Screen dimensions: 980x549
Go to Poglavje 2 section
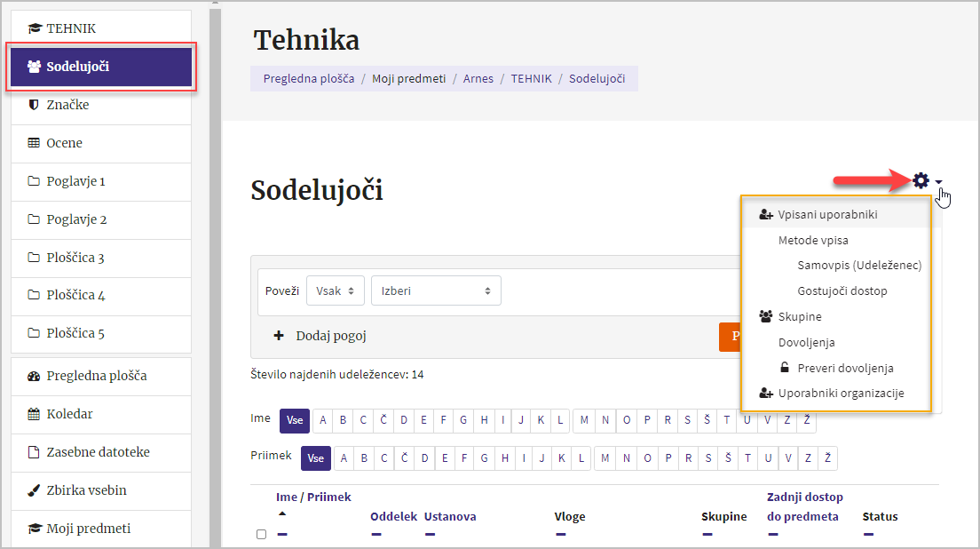pos(101,219)
